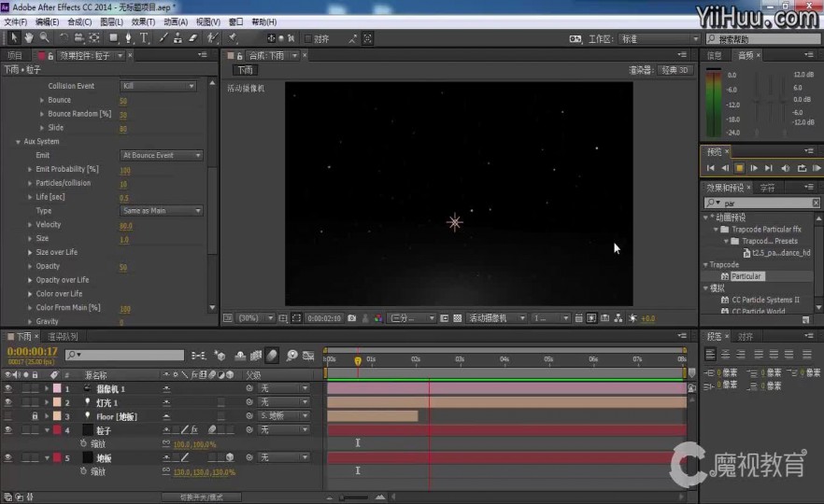
Task: Open the 30% magnification dropdown
Action: [x=256, y=318]
